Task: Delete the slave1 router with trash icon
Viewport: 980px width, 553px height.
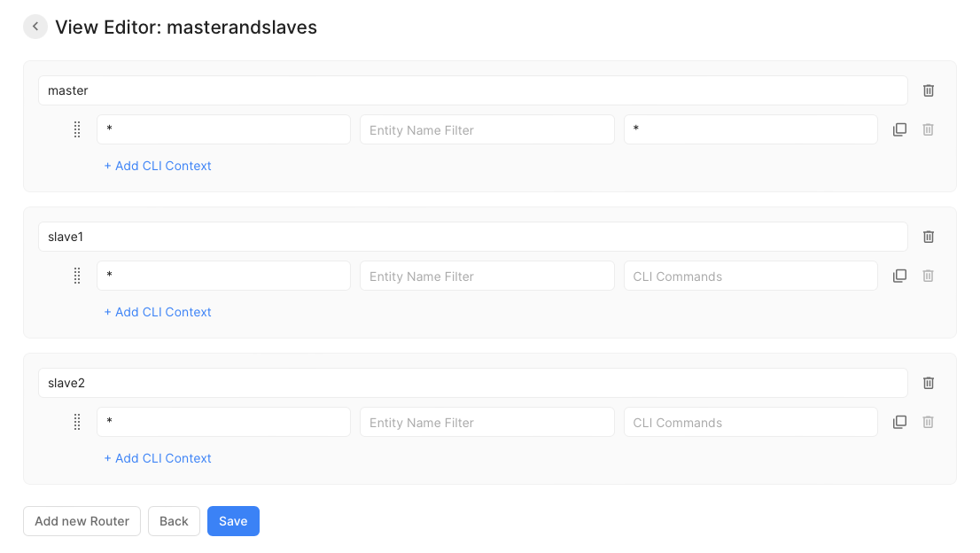Action: click(x=929, y=237)
